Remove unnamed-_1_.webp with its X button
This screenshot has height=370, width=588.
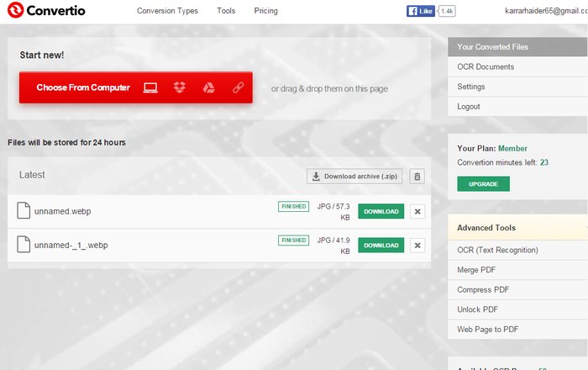pos(417,246)
